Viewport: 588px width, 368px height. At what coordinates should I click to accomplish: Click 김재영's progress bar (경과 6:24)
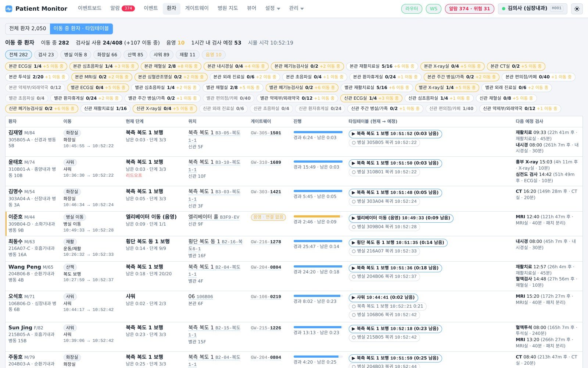click(x=318, y=132)
